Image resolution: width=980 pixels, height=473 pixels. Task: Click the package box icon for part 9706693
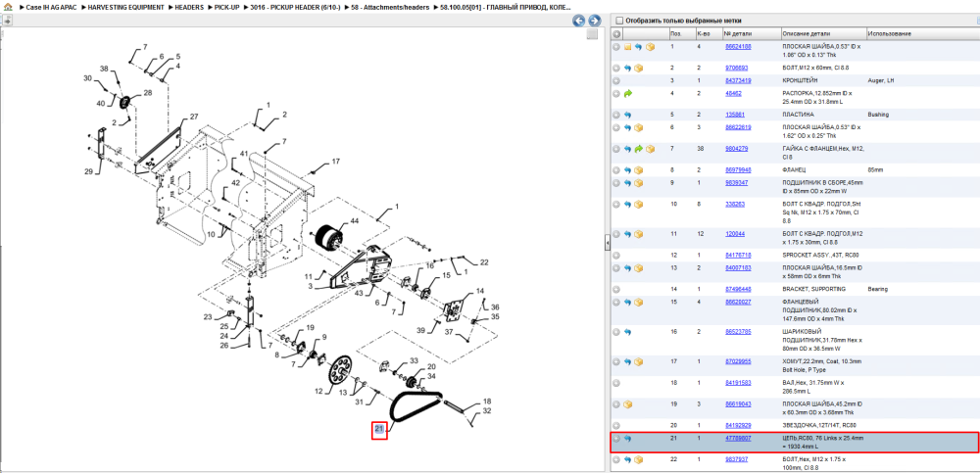coord(639,68)
